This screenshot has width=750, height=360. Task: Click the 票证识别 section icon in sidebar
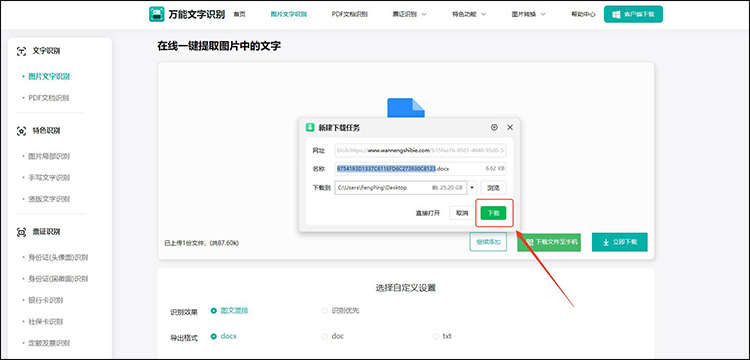pos(21,232)
